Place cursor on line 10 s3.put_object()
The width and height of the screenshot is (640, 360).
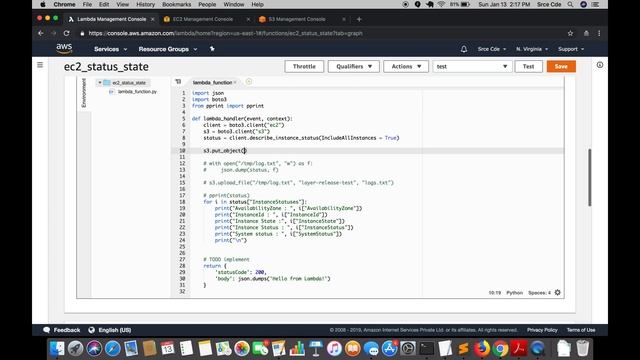click(x=225, y=151)
